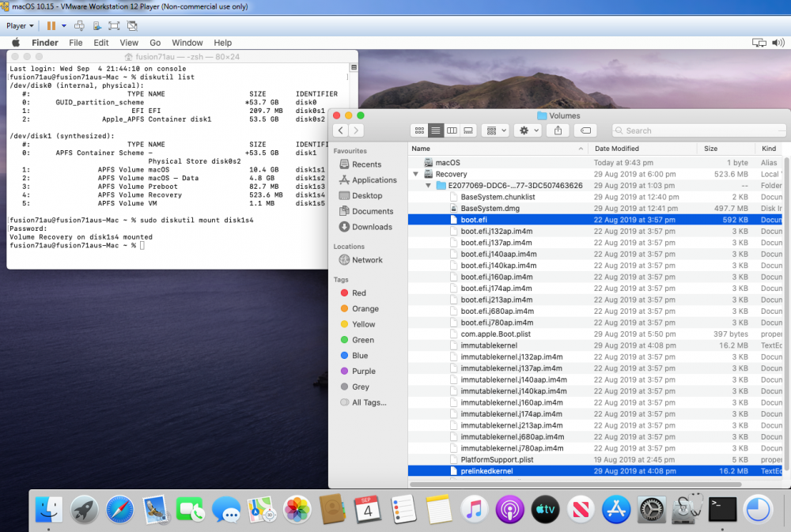Select boot.efi.j680ap.im4m file
The image size is (791, 532).
point(596,311)
